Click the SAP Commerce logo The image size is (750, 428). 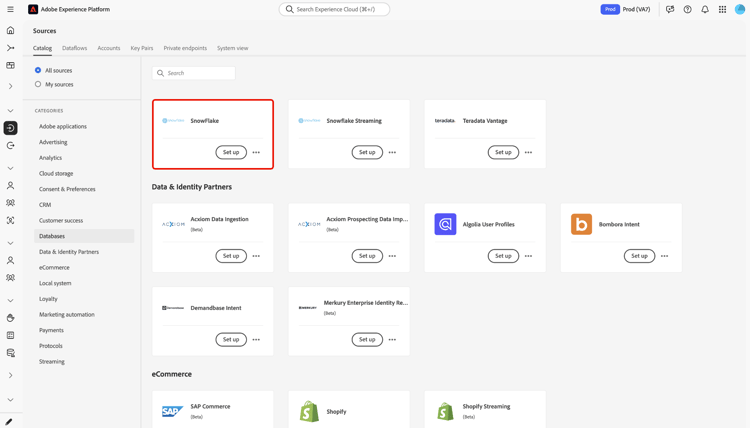173,411
